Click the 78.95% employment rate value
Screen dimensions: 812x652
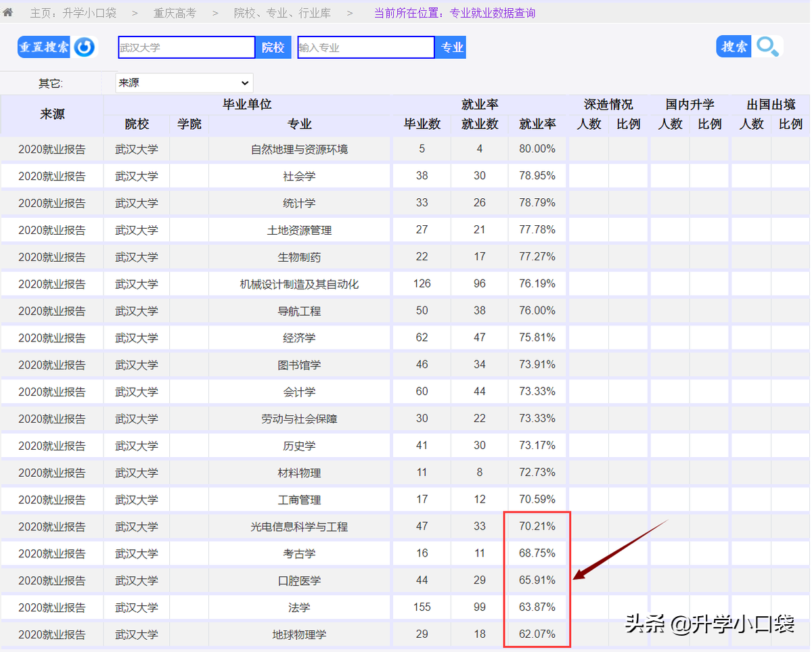click(537, 175)
